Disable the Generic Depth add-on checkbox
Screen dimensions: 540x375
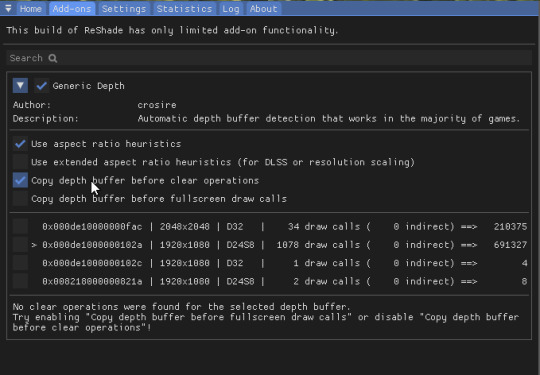click(41, 85)
